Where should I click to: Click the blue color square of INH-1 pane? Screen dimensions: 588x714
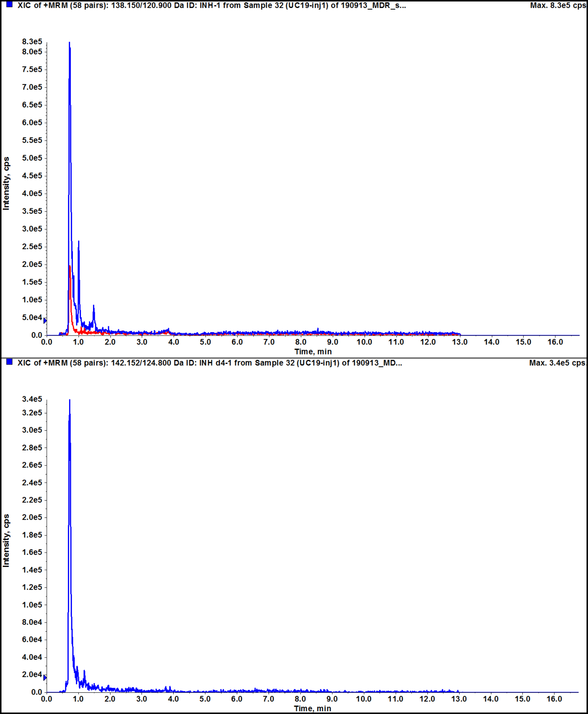9,5
